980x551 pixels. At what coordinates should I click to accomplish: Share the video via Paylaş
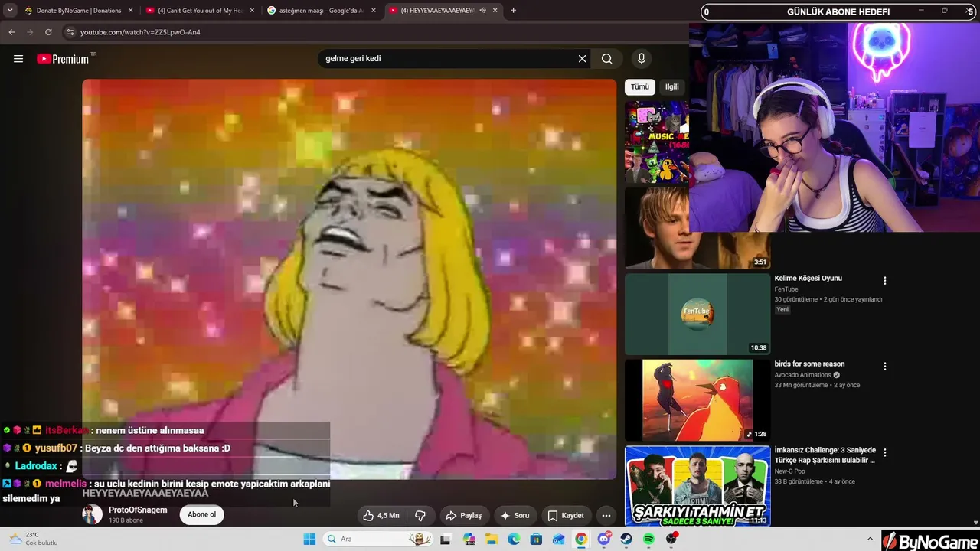tap(464, 516)
